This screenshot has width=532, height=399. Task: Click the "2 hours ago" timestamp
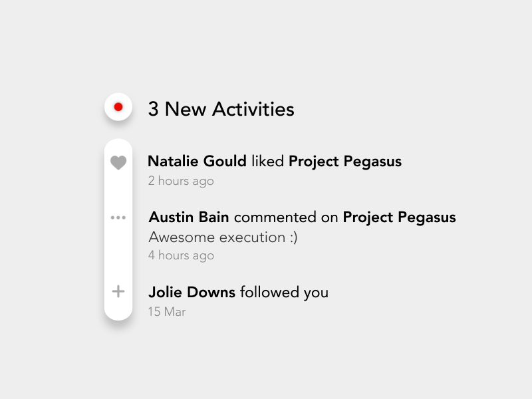point(181,181)
